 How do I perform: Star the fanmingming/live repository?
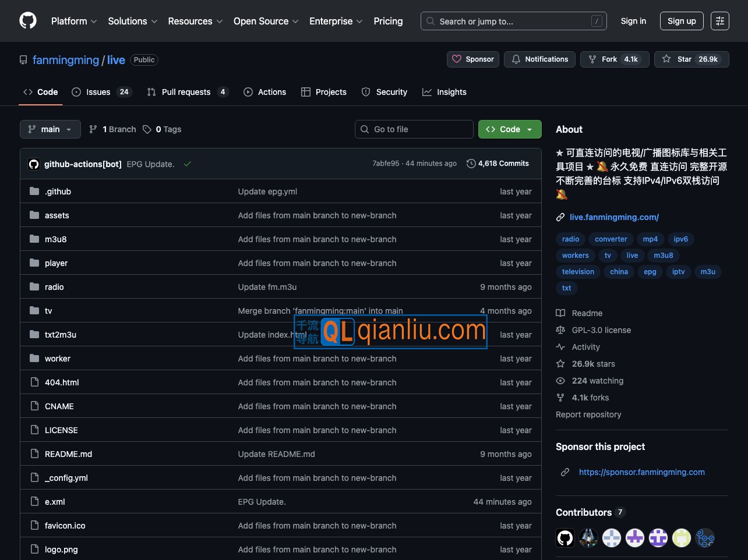tap(691, 59)
